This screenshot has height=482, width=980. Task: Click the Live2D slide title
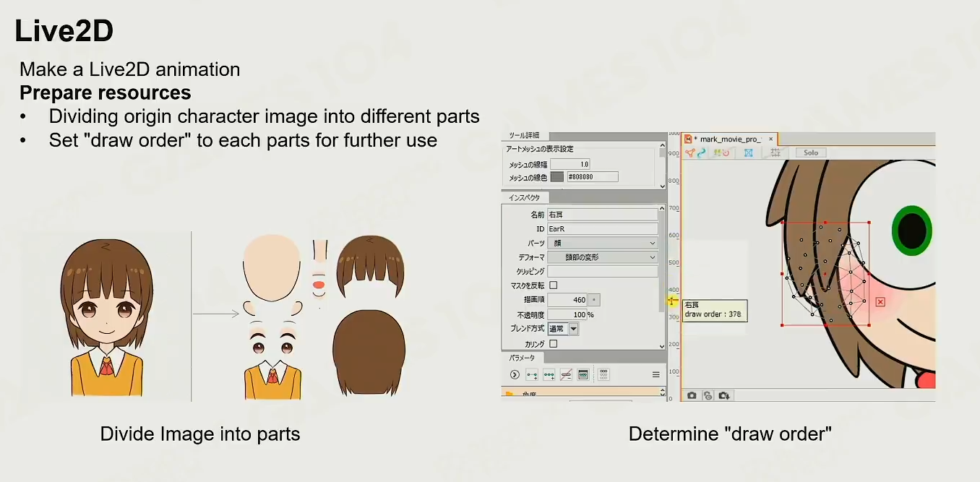[x=64, y=32]
